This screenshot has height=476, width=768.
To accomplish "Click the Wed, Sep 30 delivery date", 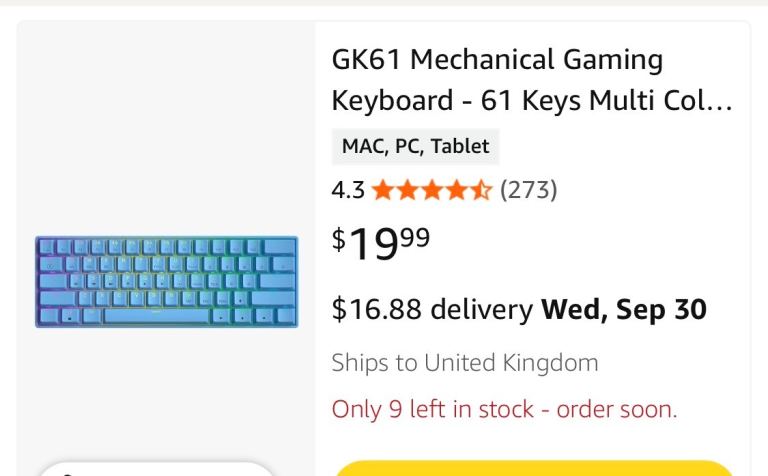I will [624, 309].
